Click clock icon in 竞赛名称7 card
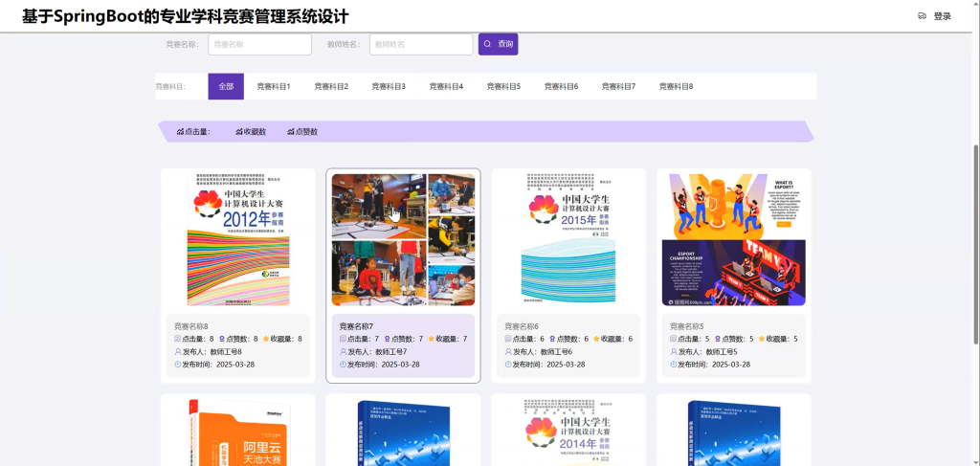This screenshot has width=980, height=466. pos(343,365)
